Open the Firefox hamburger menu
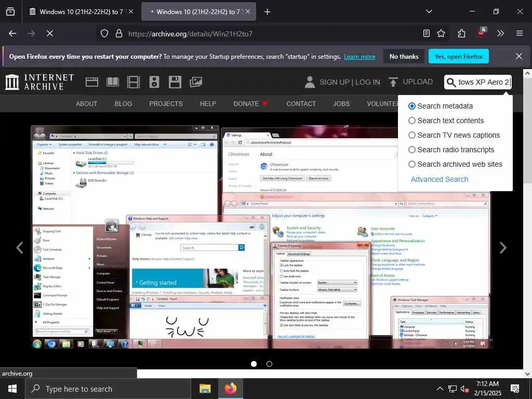Image resolution: width=532 pixels, height=399 pixels. click(x=520, y=33)
